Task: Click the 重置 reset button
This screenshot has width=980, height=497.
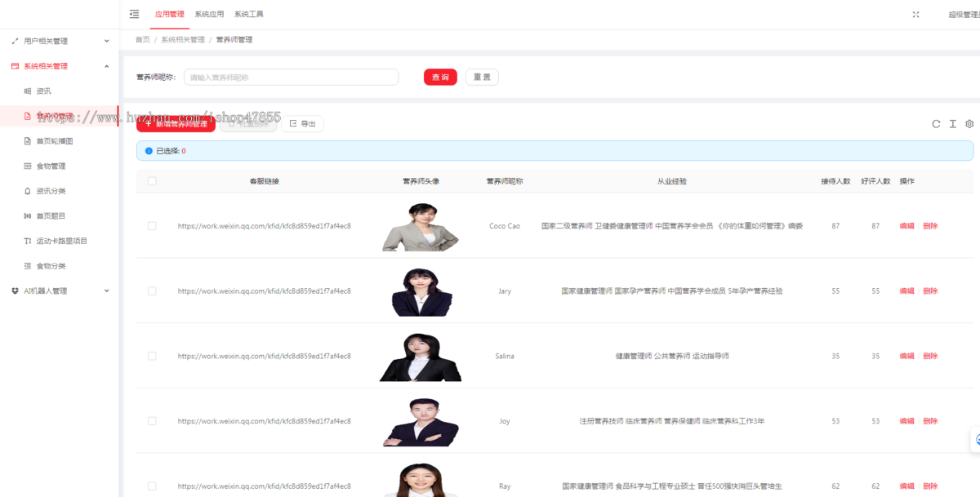Action: (x=482, y=77)
